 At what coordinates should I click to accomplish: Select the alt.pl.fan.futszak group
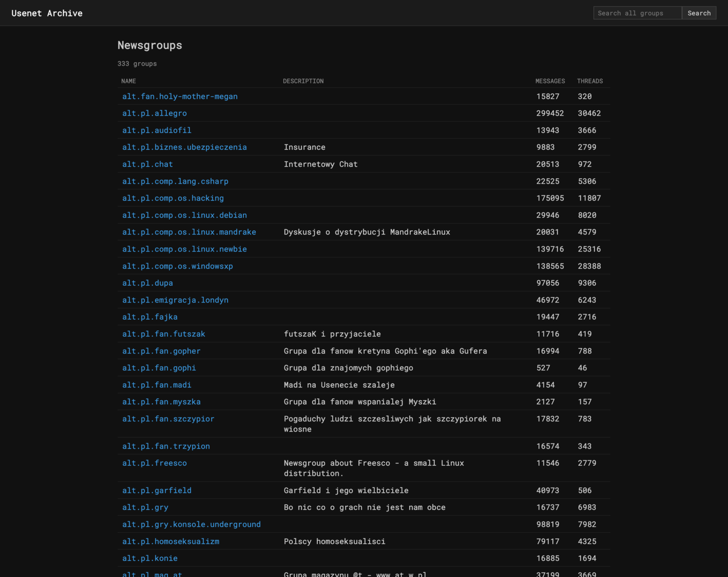(164, 334)
